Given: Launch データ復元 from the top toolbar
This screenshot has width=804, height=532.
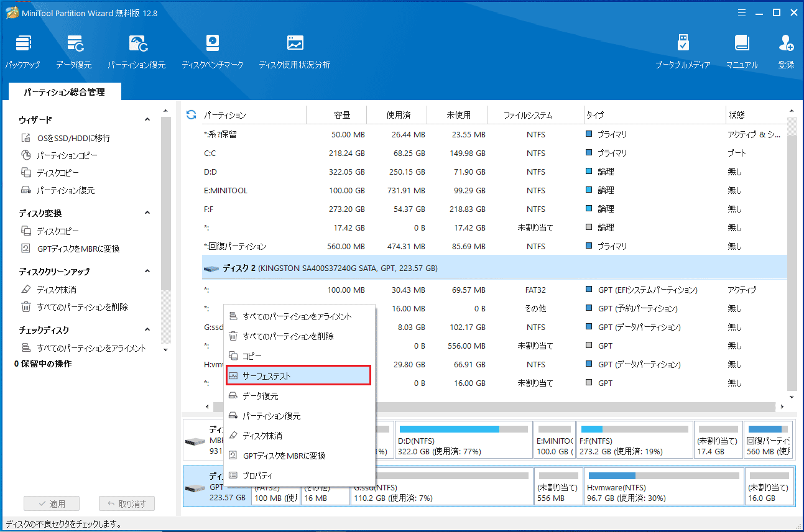Looking at the screenshot, I should pos(74,52).
